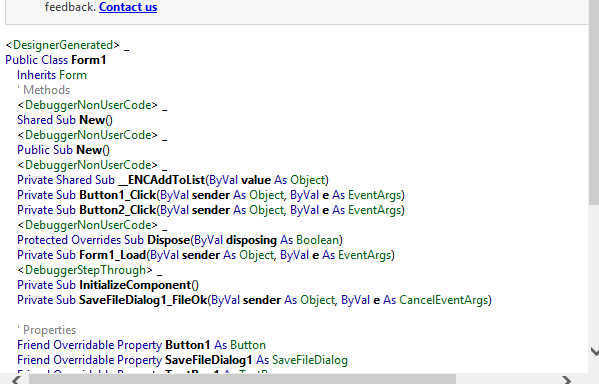
Task: Click the Public Sub New() line
Action: 63,150
